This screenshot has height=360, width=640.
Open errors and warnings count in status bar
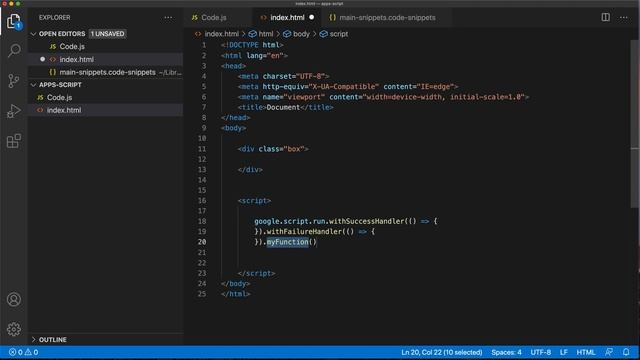point(24,352)
